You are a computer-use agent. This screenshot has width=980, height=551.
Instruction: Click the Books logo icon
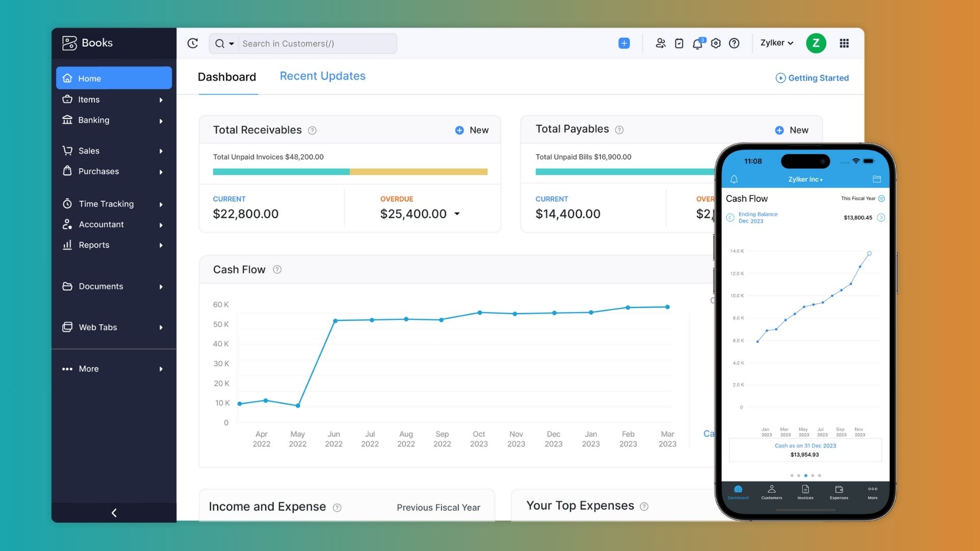click(69, 43)
